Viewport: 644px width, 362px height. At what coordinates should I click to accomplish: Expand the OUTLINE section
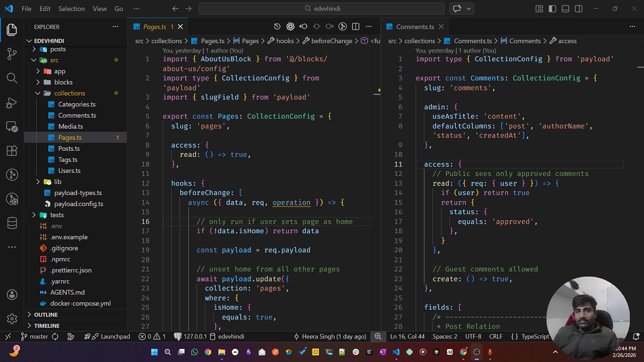(75, 315)
